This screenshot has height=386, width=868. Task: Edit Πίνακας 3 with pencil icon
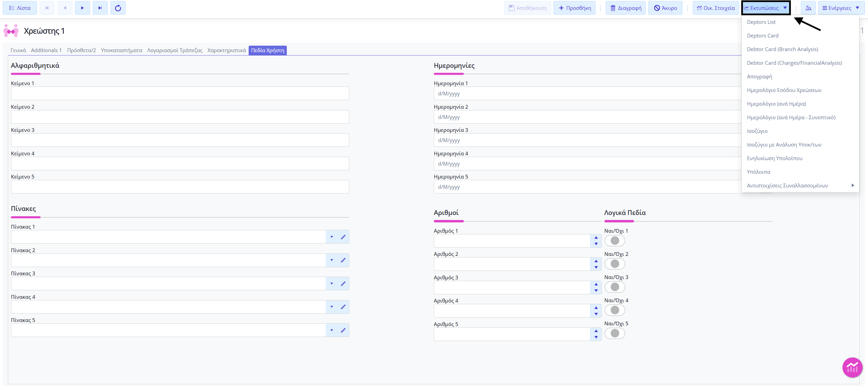pyautogui.click(x=343, y=283)
